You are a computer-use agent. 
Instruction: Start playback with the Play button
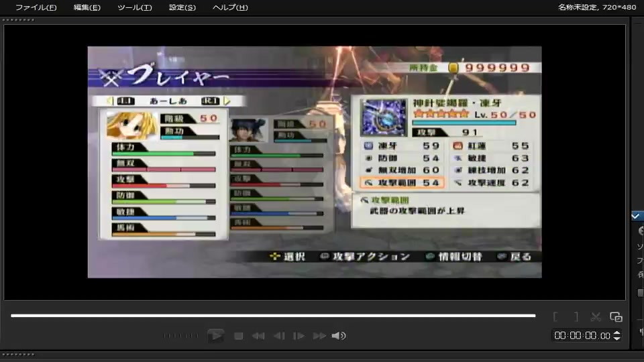click(x=215, y=336)
